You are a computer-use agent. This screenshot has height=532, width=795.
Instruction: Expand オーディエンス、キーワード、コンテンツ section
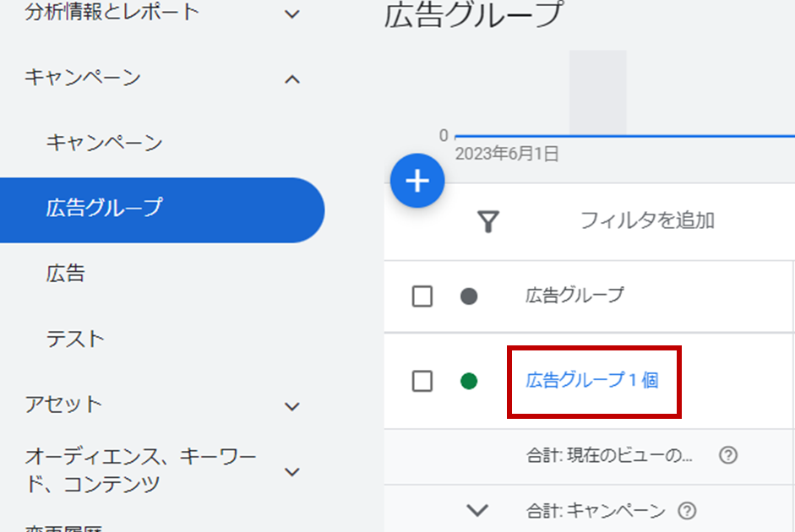click(x=292, y=472)
